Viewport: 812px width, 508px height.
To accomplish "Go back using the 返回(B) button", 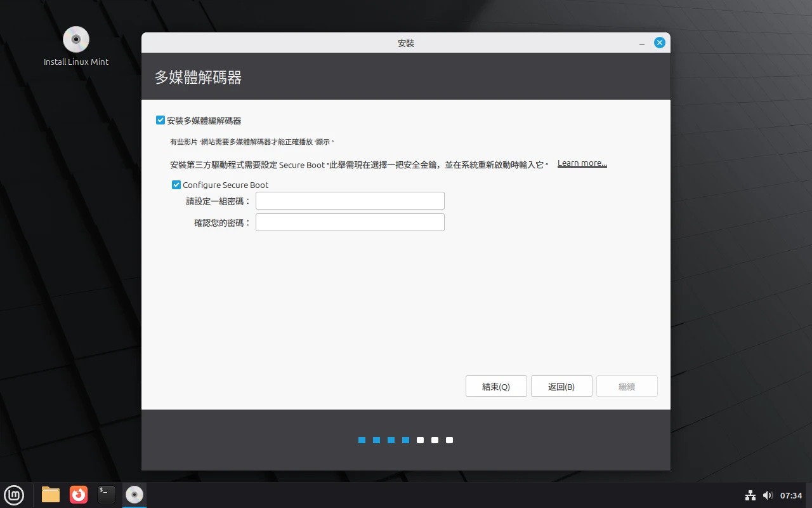I will point(561,386).
